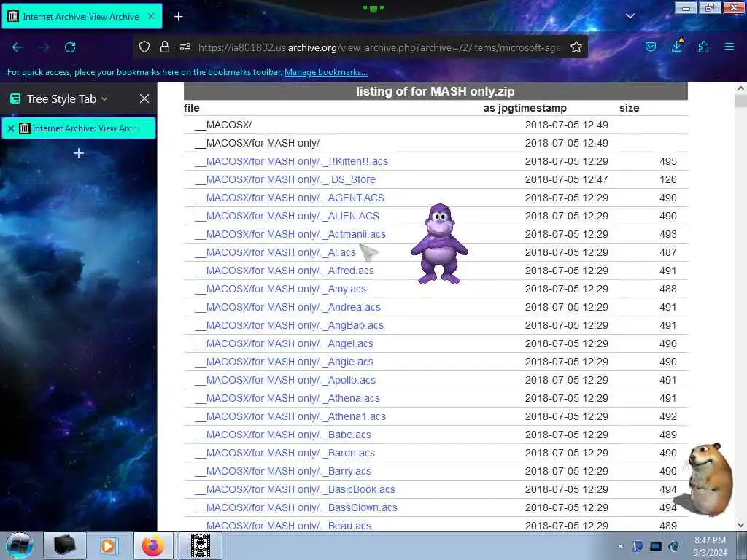747x560 pixels.
Task: Open the ._Andrea.acs file link
Action: 287,307
